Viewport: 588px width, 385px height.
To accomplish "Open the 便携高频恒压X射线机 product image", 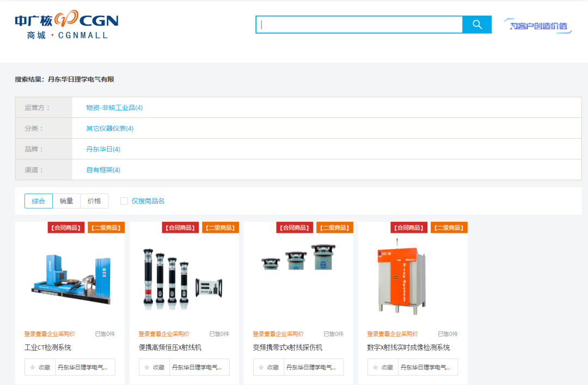I will click(x=182, y=279).
